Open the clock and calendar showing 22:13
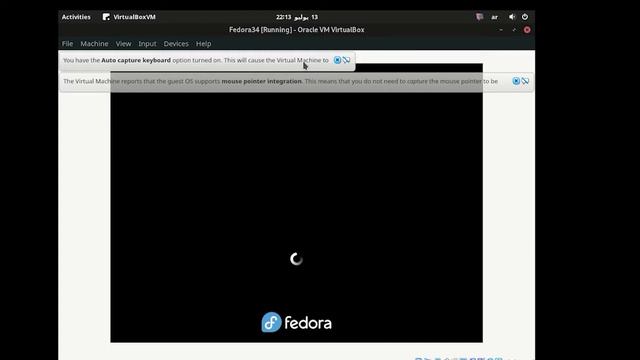The height and width of the screenshot is (360, 640). coord(297,17)
